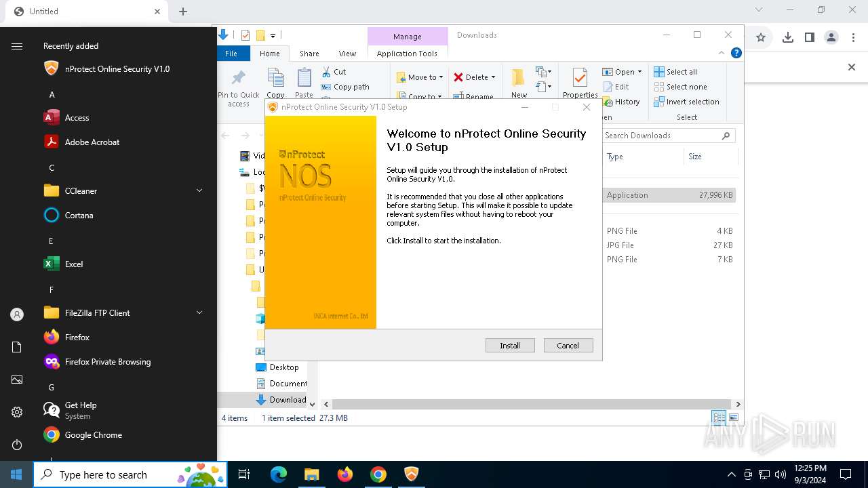Open the Delete dropdown arrow in Explorer
Viewport: 868px width, 488px height.
tap(493, 77)
